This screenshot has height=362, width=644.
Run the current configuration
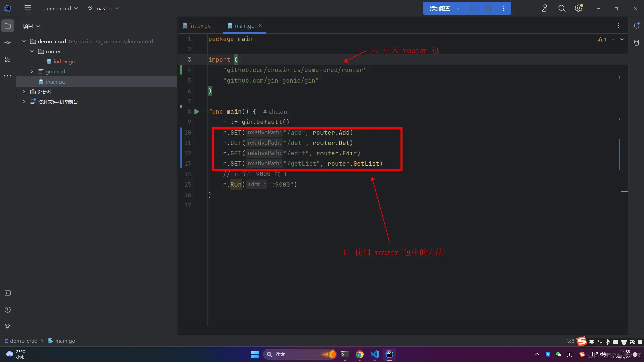click(473, 8)
